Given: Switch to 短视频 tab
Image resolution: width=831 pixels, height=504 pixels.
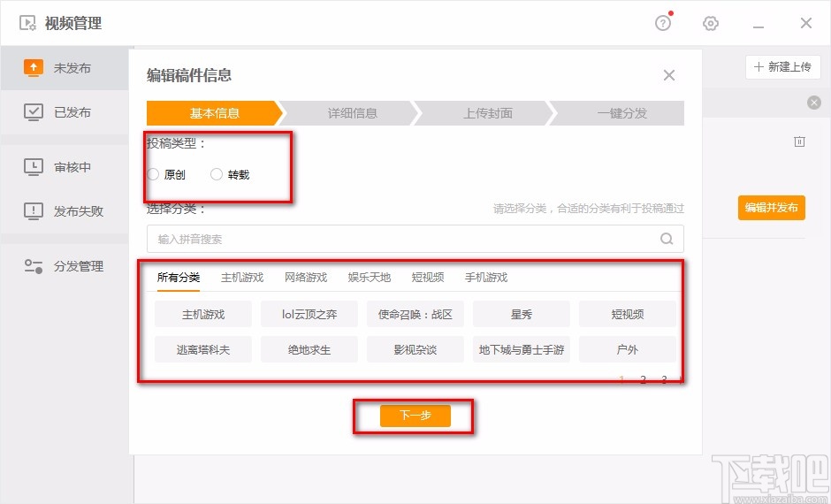Looking at the screenshot, I should click(428, 277).
